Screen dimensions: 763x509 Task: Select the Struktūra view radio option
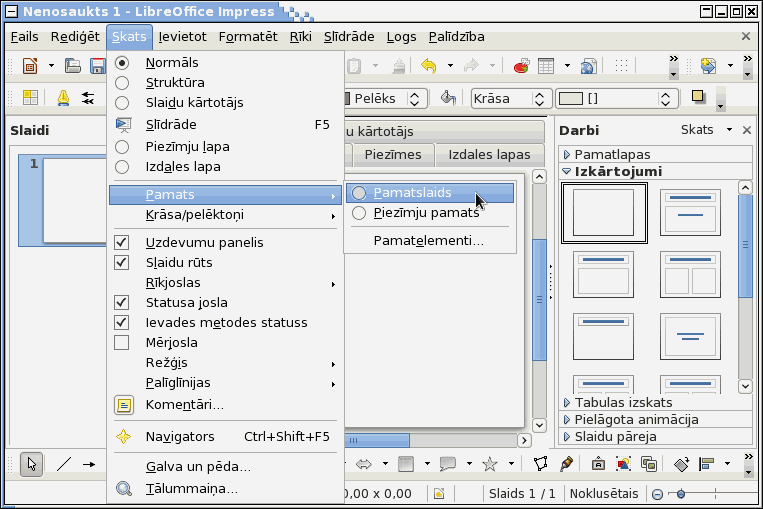click(122, 83)
